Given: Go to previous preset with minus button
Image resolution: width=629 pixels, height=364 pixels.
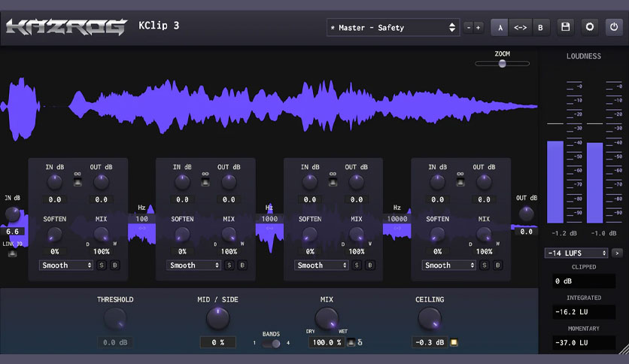Looking at the screenshot, I should [x=469, y=28].
